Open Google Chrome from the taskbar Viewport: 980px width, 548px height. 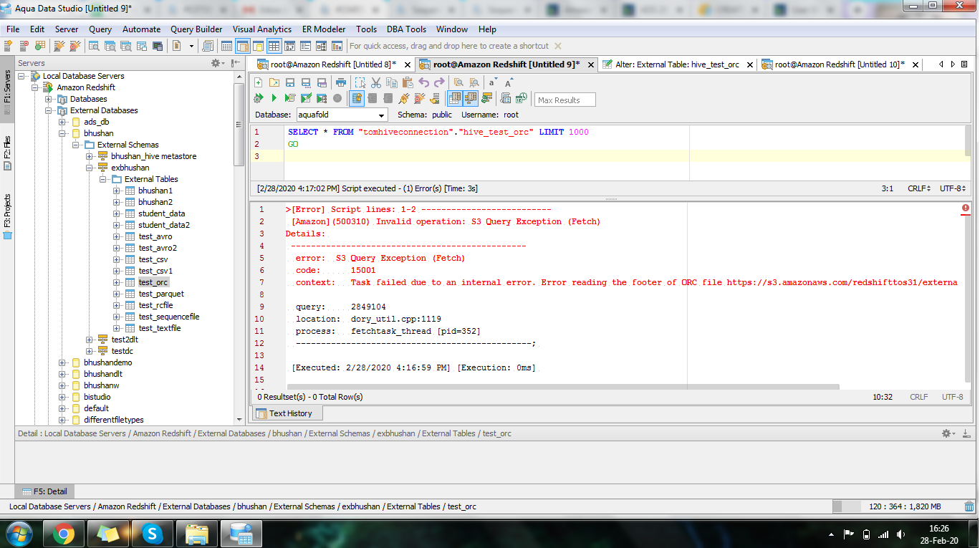(64, 533)
